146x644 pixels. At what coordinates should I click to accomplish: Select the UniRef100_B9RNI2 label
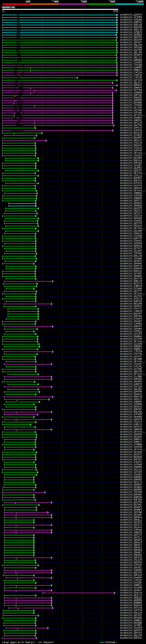pyautogui.click(x=131, y=585)
